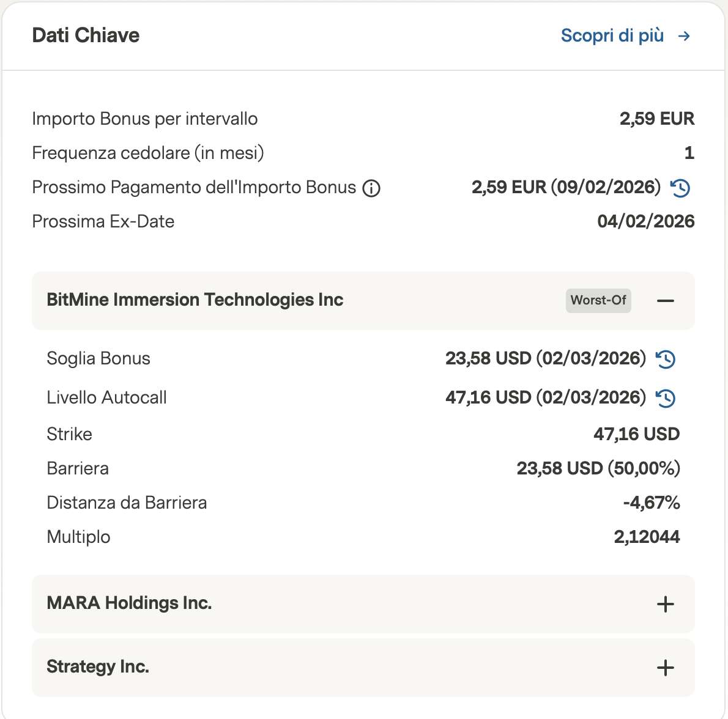Click the BitMine Immersion Technologies Inc title
Viewport: 728px width, 719px height.
195,300
